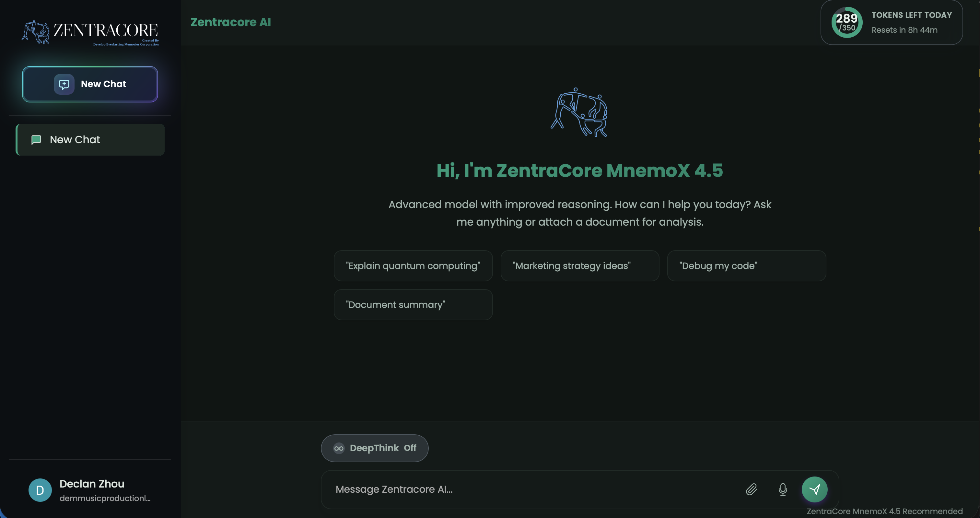Viewport: 980px width, 518px height.
Task: Select the "Document summary" prompt chip
Action: 413,304
